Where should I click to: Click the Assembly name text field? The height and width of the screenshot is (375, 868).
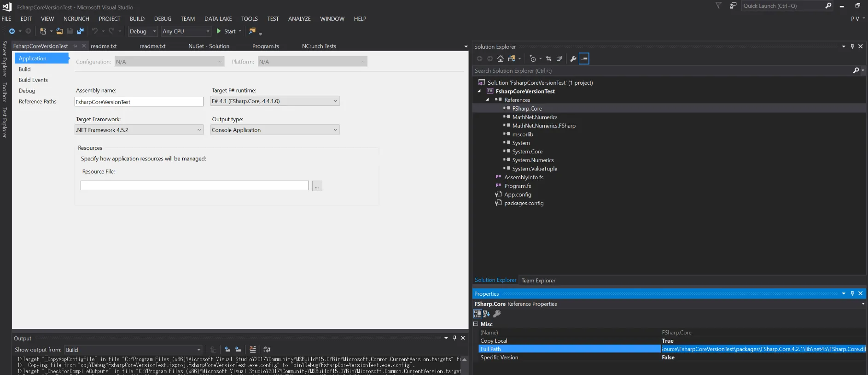pos(139,102)
